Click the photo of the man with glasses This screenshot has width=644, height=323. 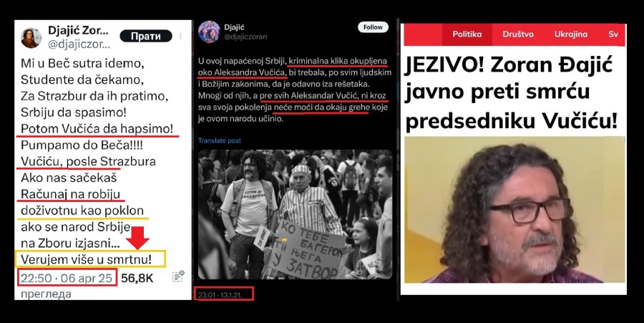pyautogui.click(x=514, y=210)
